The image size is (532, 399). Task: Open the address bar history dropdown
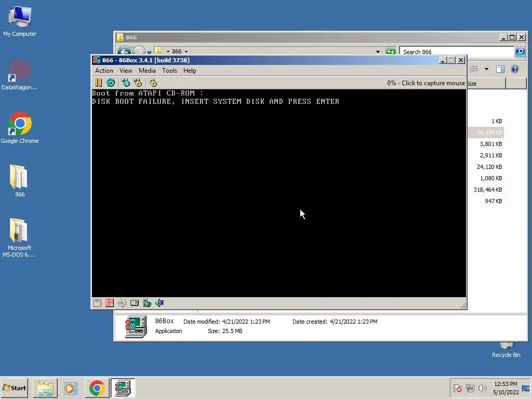coord(378,51)
